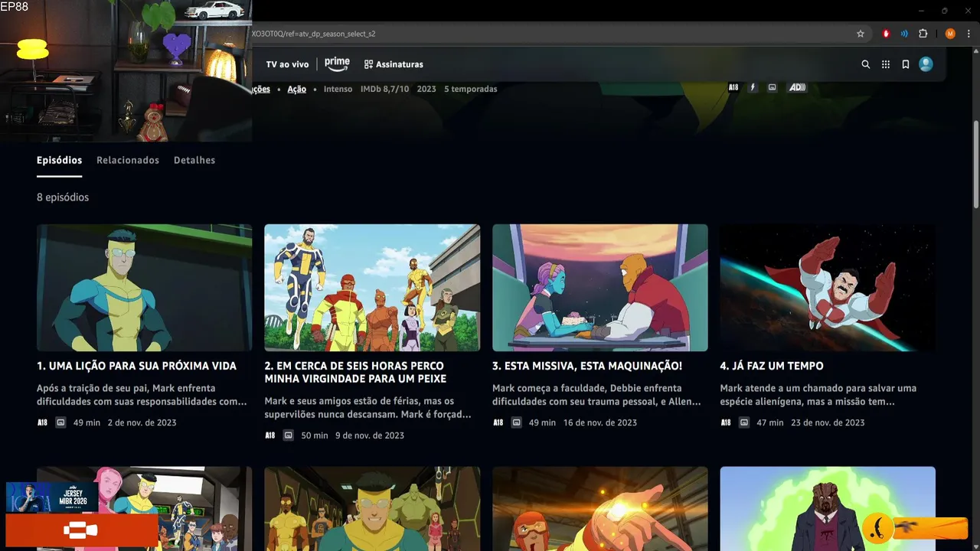Click the 2 de nov. de 2023 date
Viewport: 980px width, 551px height.
tap(142, 422)
